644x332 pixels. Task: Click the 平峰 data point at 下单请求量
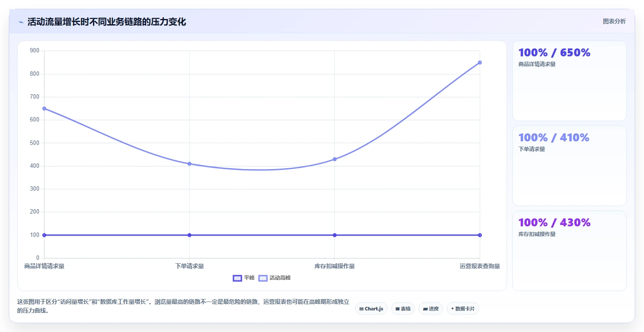pyautogui.click(x=189, y=235)
